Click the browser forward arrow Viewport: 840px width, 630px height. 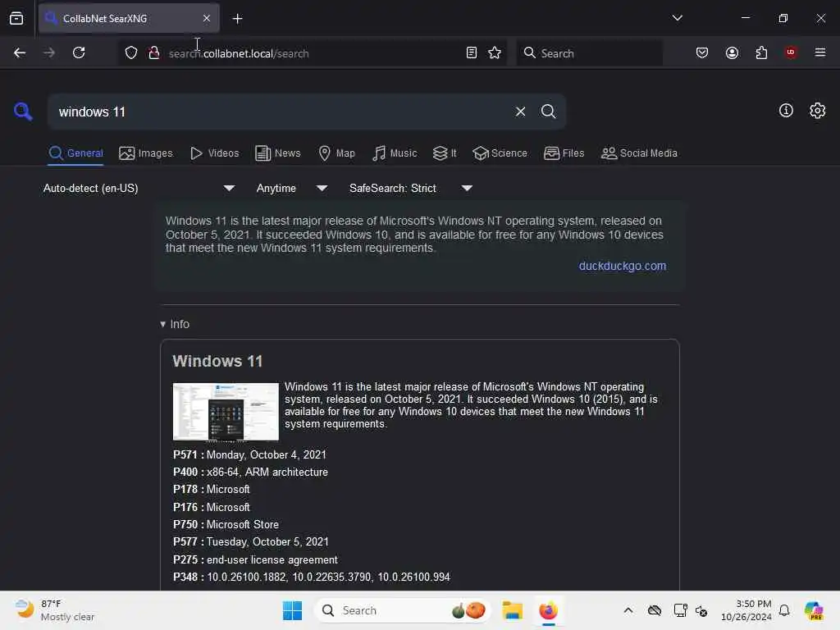pyautogui.click(x=49, y=52)
